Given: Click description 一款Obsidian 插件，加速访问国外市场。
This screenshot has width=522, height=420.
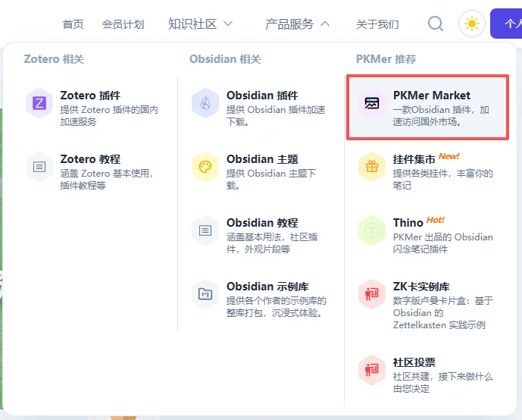Looking at the screenshot, I should [x=441, y=116].
